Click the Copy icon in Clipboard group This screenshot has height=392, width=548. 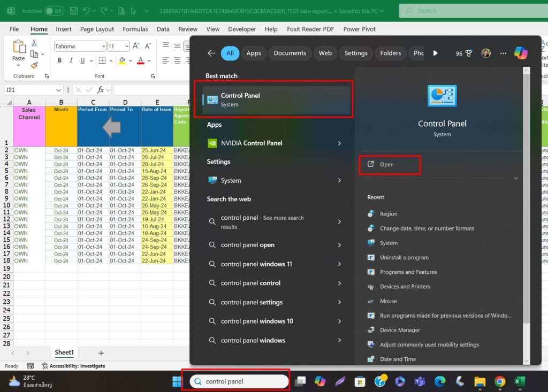(34, 54)
